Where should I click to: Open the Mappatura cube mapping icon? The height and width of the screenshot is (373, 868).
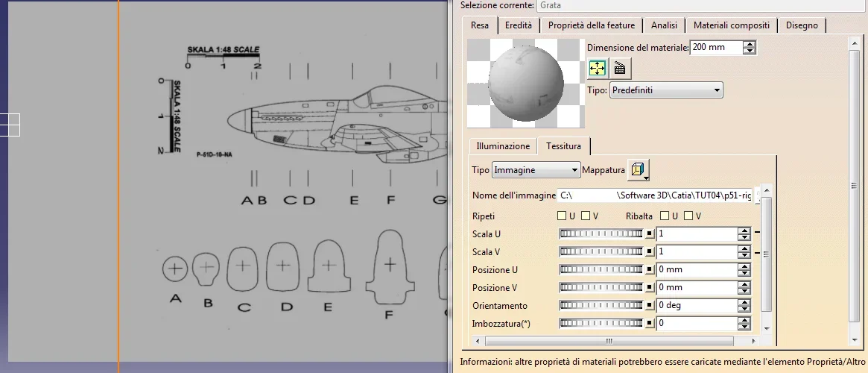638,170
